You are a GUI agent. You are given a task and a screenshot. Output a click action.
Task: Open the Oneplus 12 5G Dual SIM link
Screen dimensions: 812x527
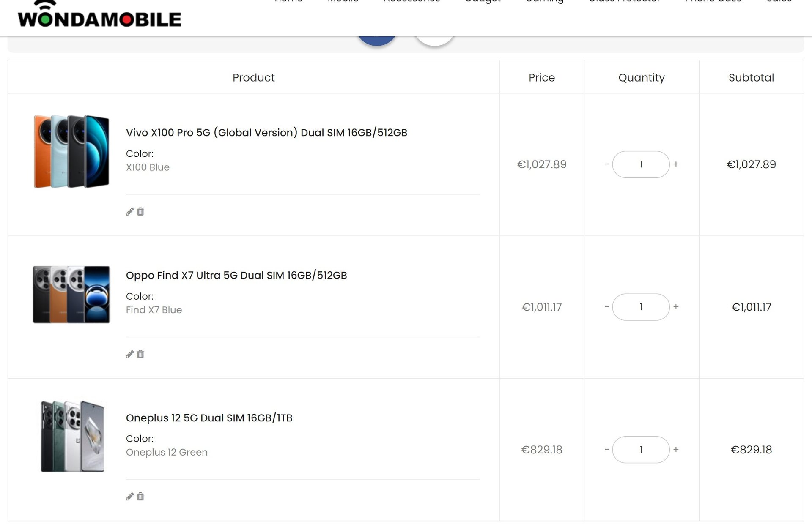(209, 418)
